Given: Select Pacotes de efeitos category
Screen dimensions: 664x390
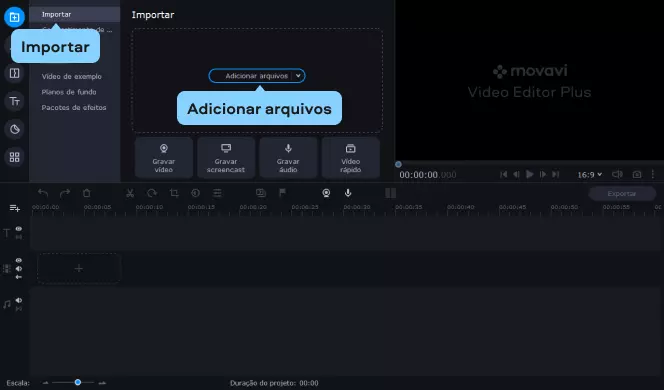Looking at the screenshot, I should [x=74, y=108].
